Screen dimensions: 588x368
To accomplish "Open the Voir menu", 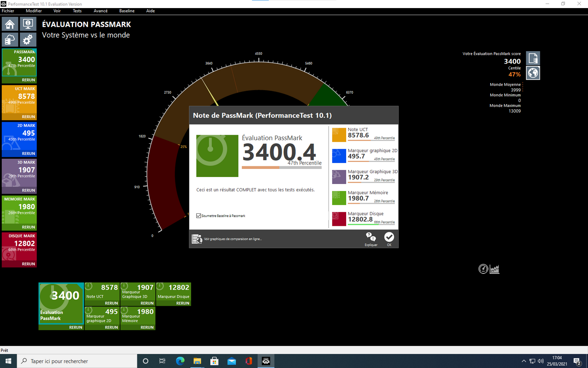I will click(x=57, y=11).
